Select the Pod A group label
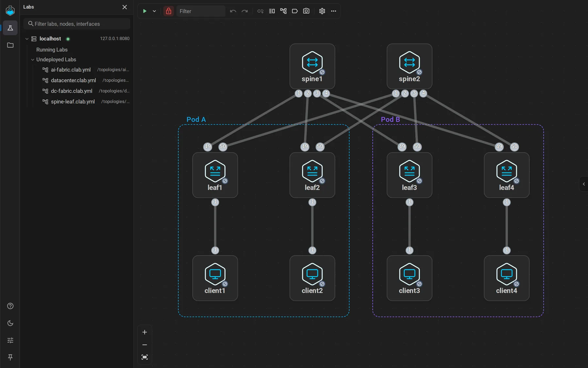This screenshot has height=368, width=588. [196, 119]
